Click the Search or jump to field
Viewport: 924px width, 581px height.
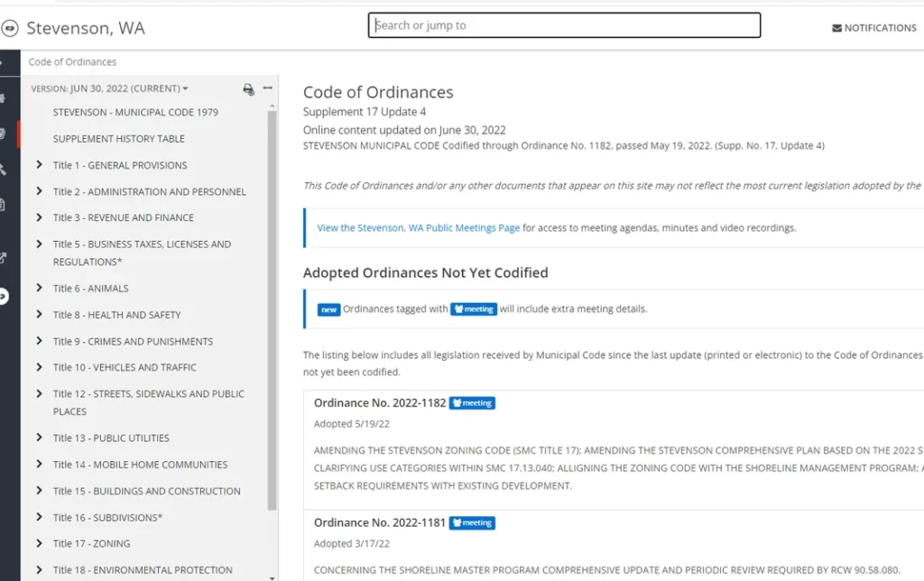click(x=564, y=25)
